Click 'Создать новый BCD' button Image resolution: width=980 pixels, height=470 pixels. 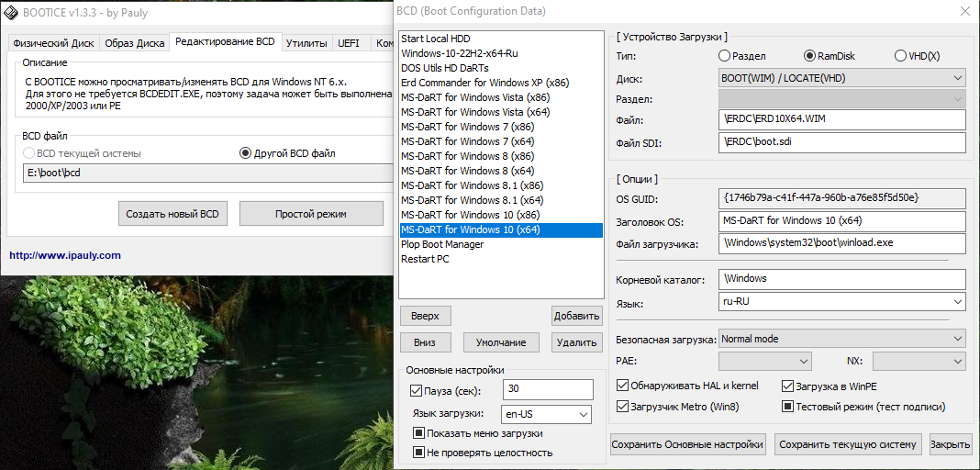coord(173,214)
